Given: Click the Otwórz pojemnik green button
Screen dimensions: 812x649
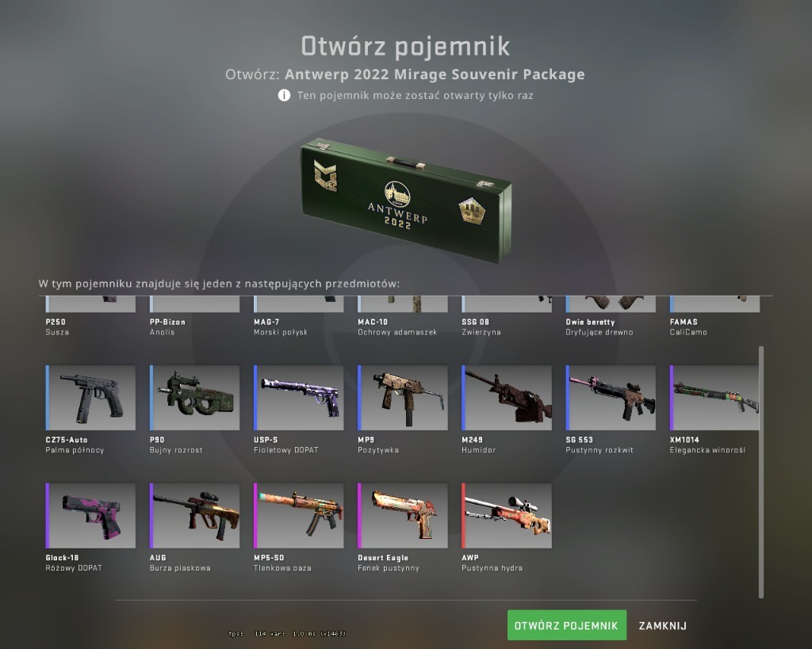Looking at the screenshot, I should tap(567, 625).
